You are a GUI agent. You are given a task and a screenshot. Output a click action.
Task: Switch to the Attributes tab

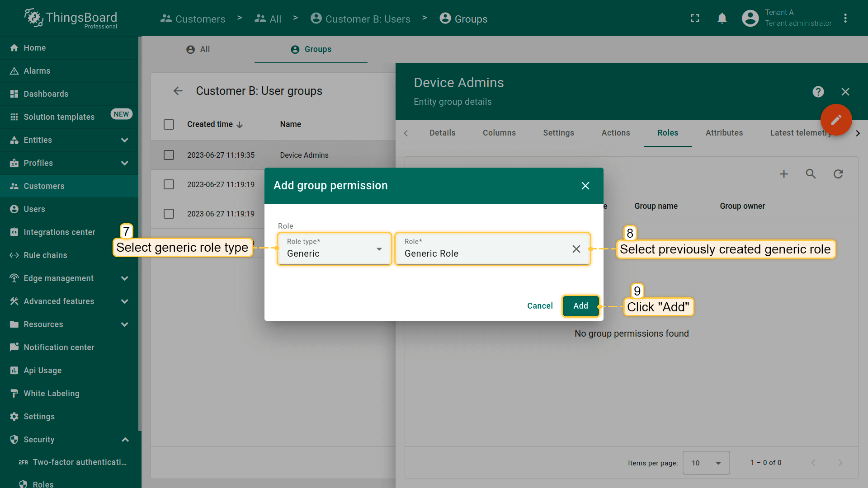(724, 133)
